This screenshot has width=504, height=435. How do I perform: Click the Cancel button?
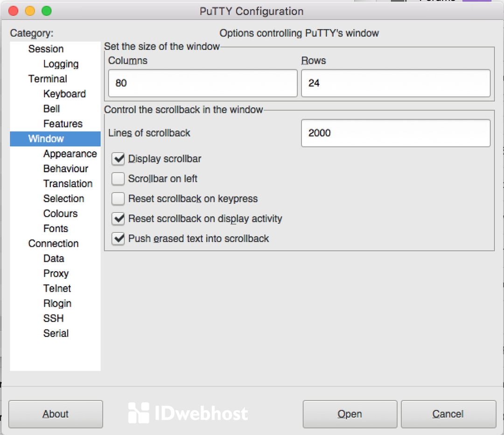(448, 414)
